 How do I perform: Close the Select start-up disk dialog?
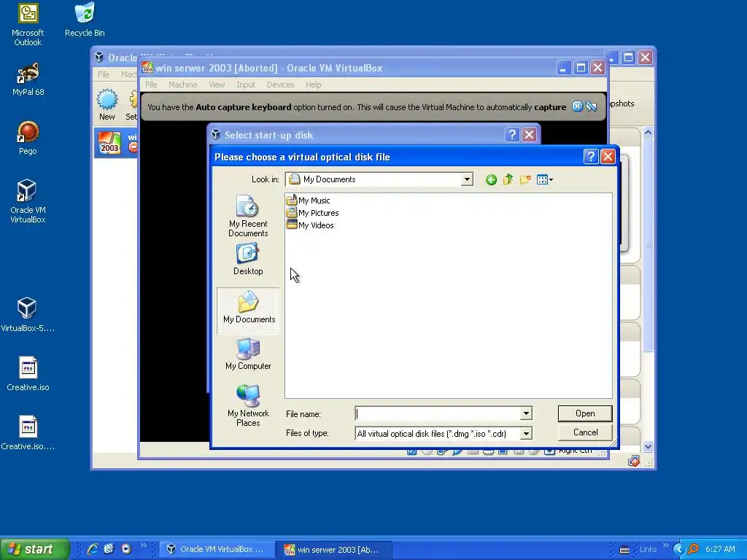tap(530, 135)
